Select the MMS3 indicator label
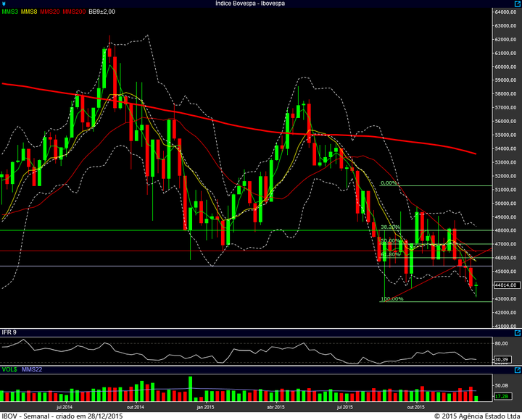Image resolution: width=522 pixels, height=420 pixels. tap(10, 12)
